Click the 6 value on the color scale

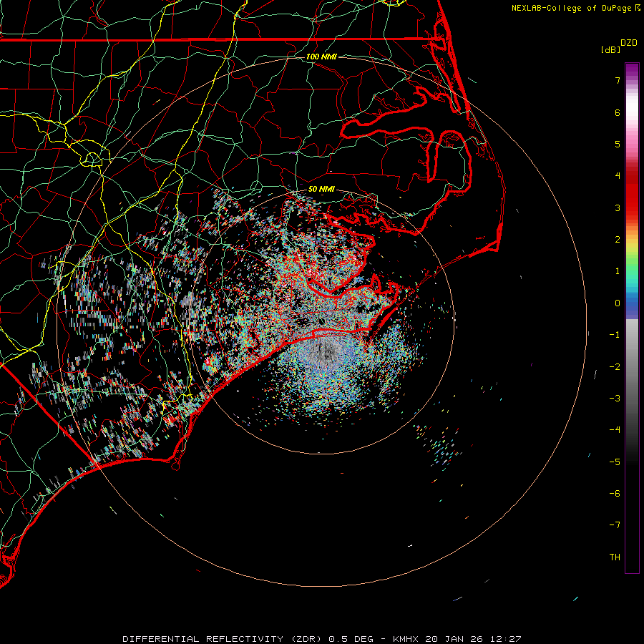pos(618,112)
